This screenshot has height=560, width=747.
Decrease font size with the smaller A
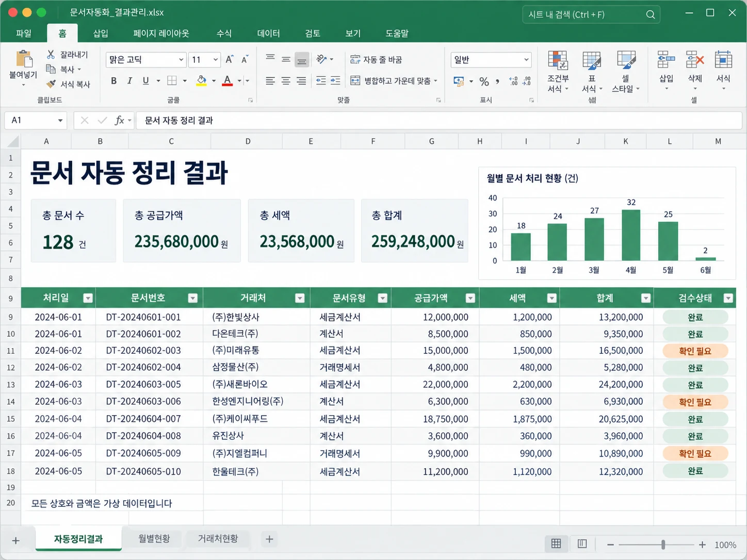coord(245,59)
